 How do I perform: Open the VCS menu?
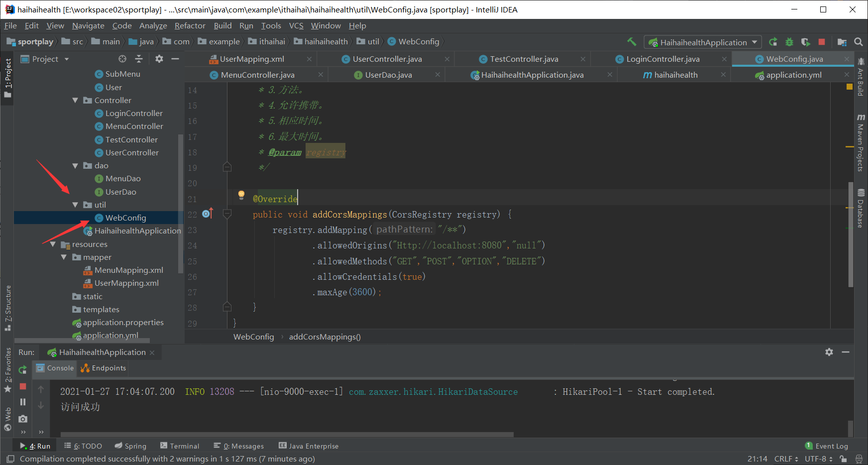[296, 25]
